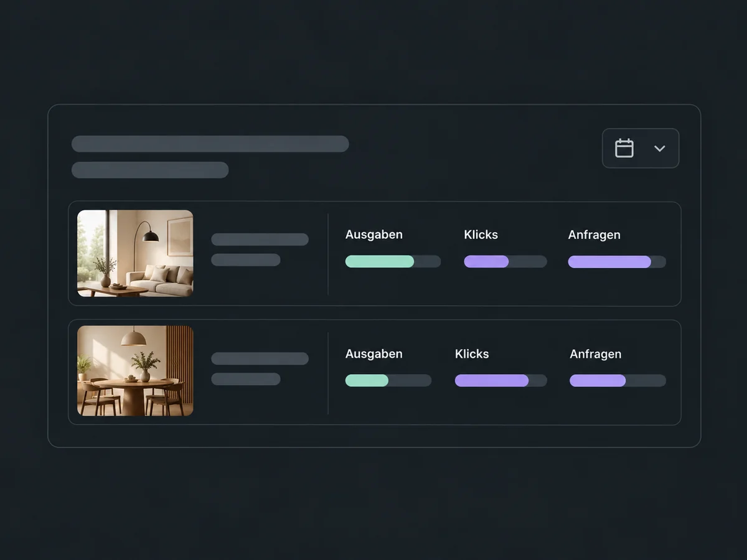747x560 pixels.
Task: Expand the date picker chevron
Action: pos(660,149)
